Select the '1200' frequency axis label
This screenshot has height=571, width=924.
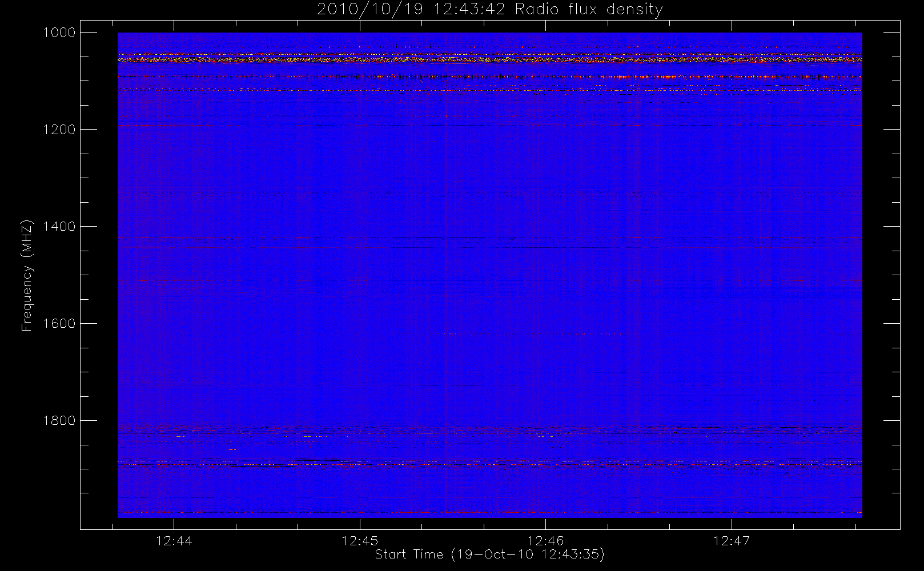(x=59, y=130)
